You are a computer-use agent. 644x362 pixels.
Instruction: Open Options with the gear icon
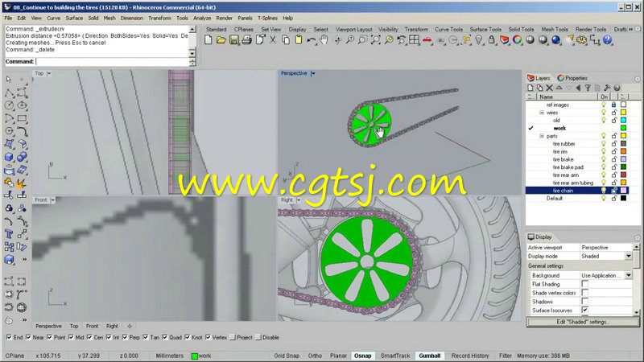tap(581, 39)
